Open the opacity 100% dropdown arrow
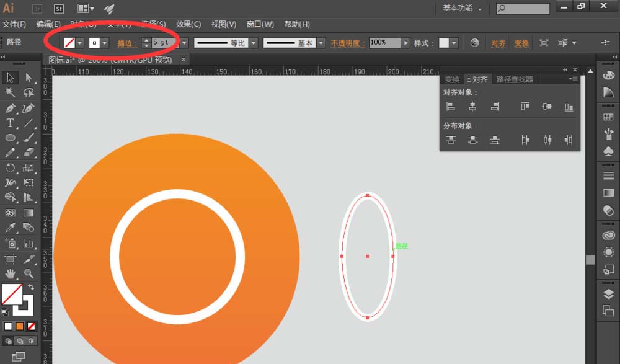Image resolution: width=620 pixels, height=364 pixels. coord(405,43)
